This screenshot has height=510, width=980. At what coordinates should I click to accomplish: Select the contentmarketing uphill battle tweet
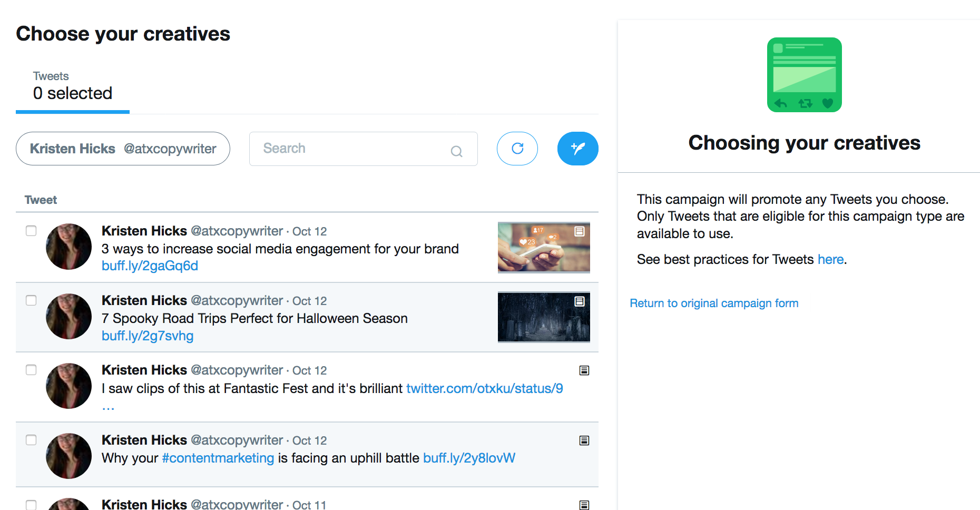31,440
